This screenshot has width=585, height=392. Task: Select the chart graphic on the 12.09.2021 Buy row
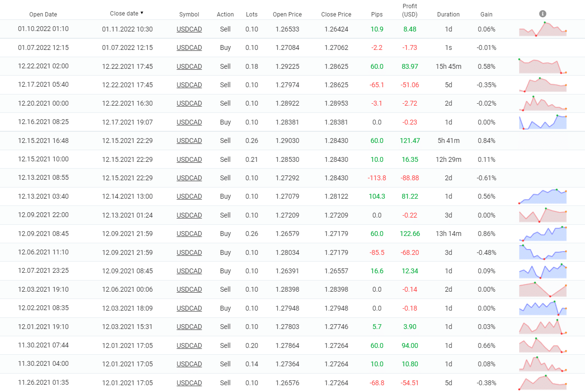click(542, 234)
